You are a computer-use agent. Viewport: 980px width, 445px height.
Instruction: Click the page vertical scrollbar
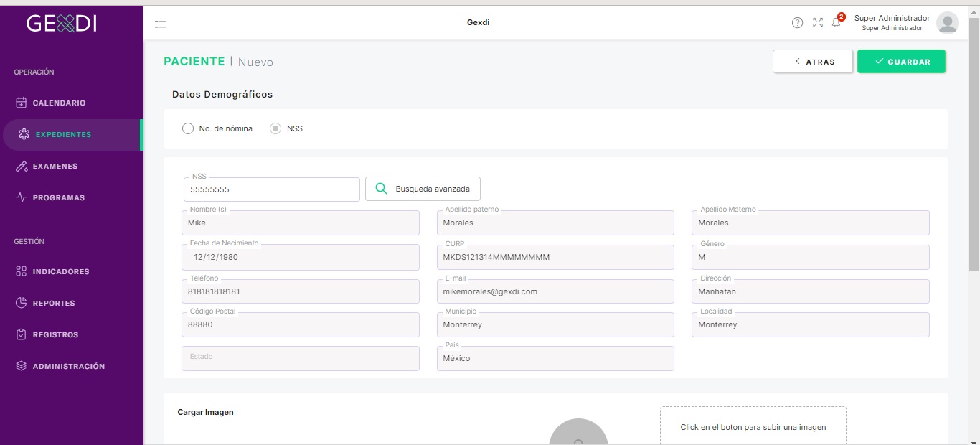(974, 144)
